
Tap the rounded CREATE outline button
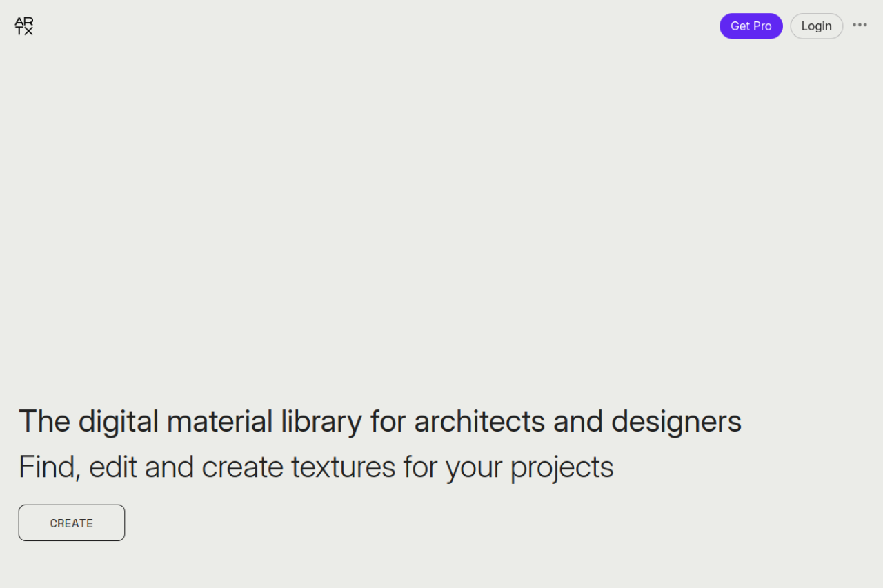pyautogui.click(x=72, y=523)
